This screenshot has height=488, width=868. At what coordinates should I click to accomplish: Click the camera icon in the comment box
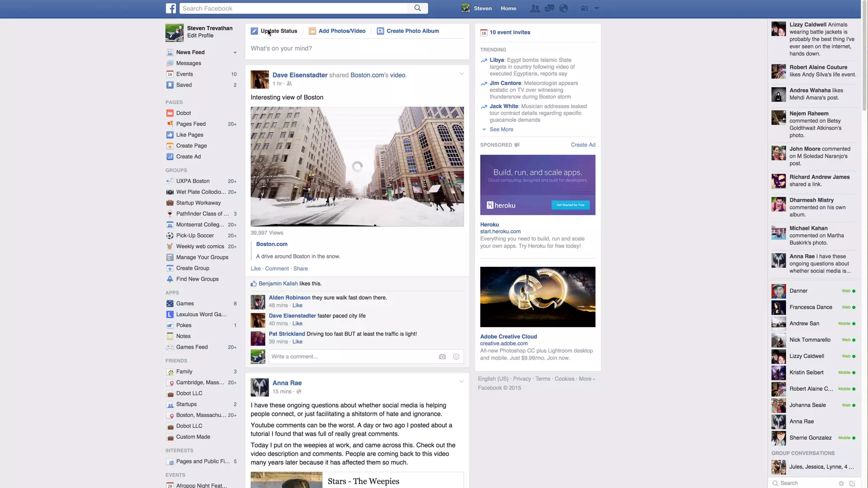[x=442, y=357]
